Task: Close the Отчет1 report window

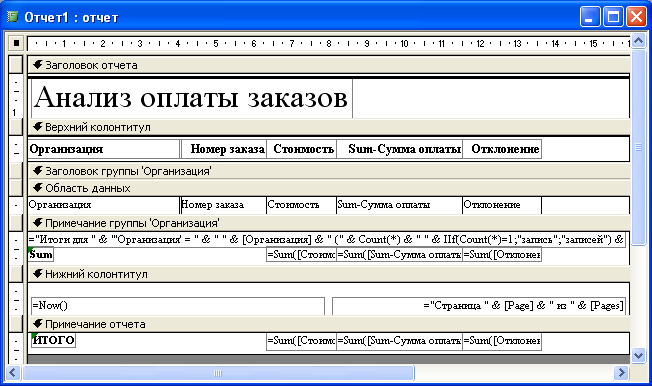Action: [x=636, y=17]
